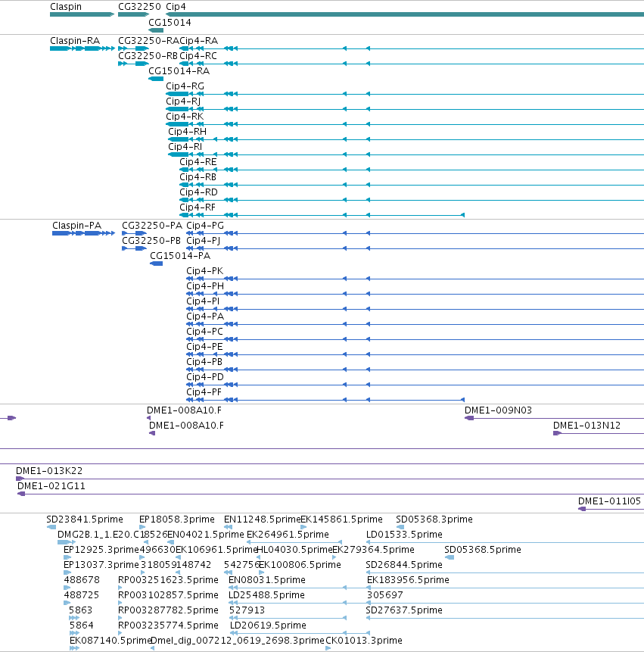Click EP13037.3prime EST label
The image size is (644, 652).
tap(101, 565)
